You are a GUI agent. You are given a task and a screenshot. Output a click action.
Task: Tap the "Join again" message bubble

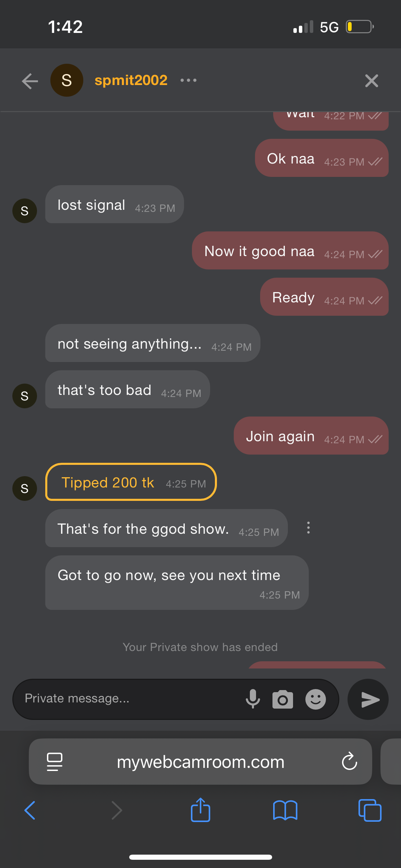coord(311,436)
